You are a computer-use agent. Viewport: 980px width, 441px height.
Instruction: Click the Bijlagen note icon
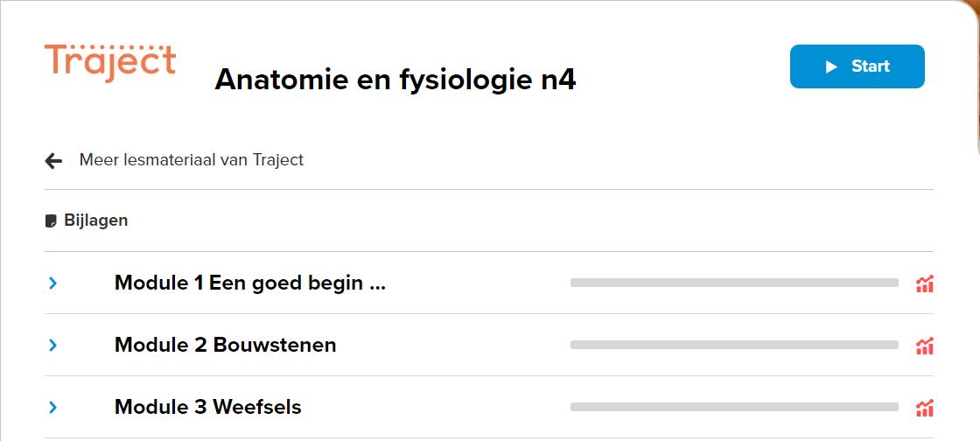(51, 220)
